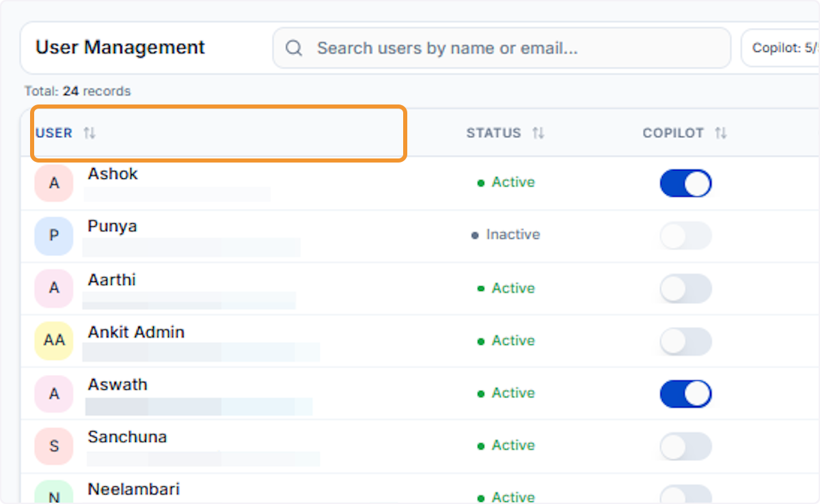The height and width of the screenshot is (504, 820).
Task: Click Sanchuna's S avatar icon
Action: (x=54, y=445)
